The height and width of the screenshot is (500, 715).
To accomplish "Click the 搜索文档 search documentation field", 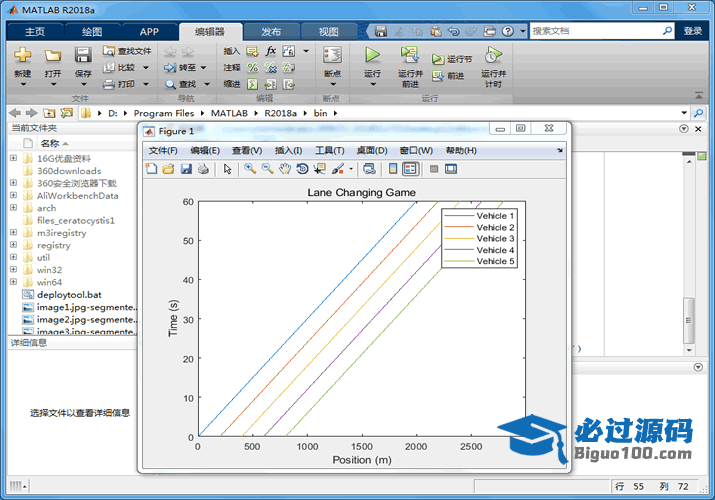I will 596,31.
